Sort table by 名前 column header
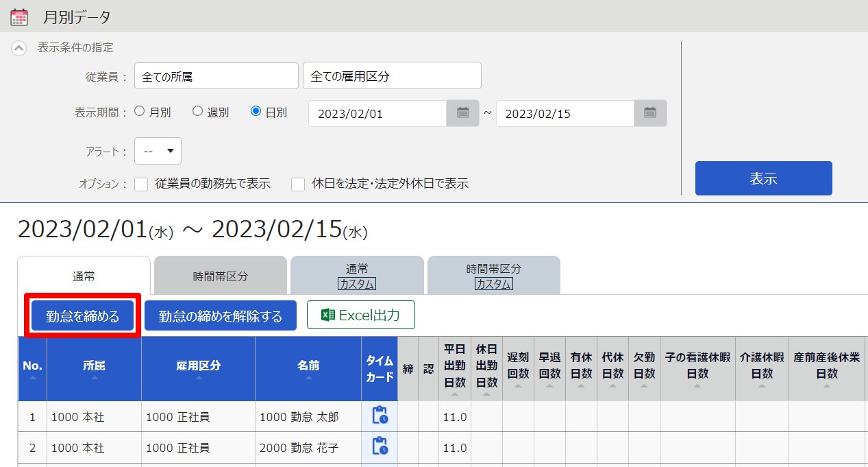The image size is (868, 467). [308, 369]
